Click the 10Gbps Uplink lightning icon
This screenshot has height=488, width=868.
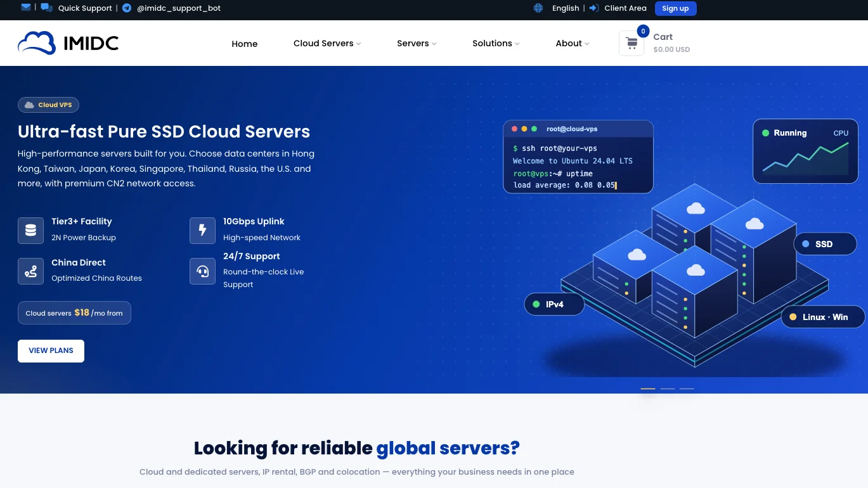(202, 231)
